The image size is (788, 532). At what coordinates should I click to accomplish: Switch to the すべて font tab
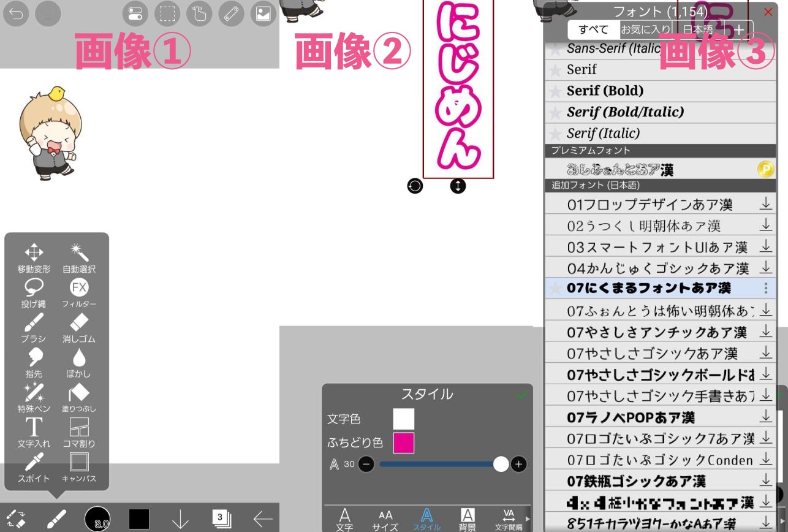[594, 29]
